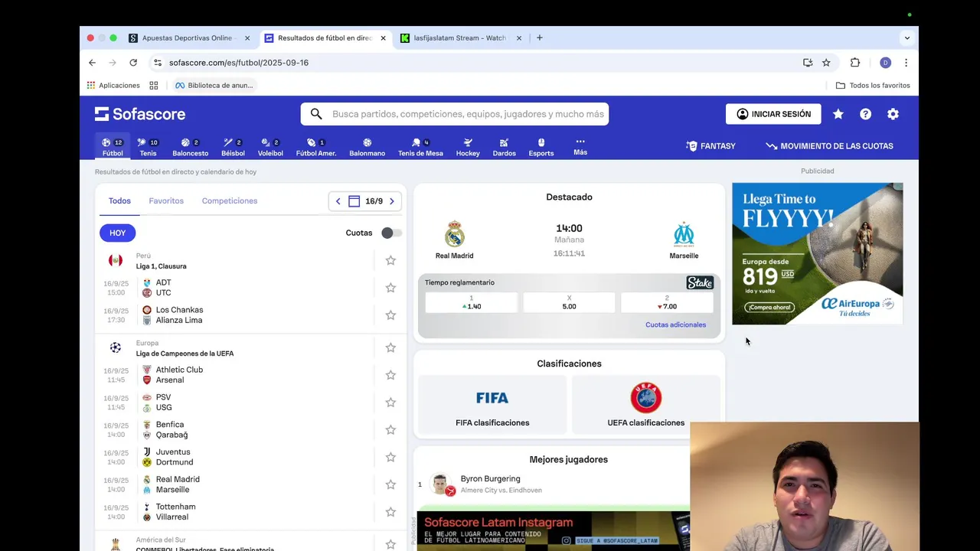Click the HOY button

tap(117, 233)
